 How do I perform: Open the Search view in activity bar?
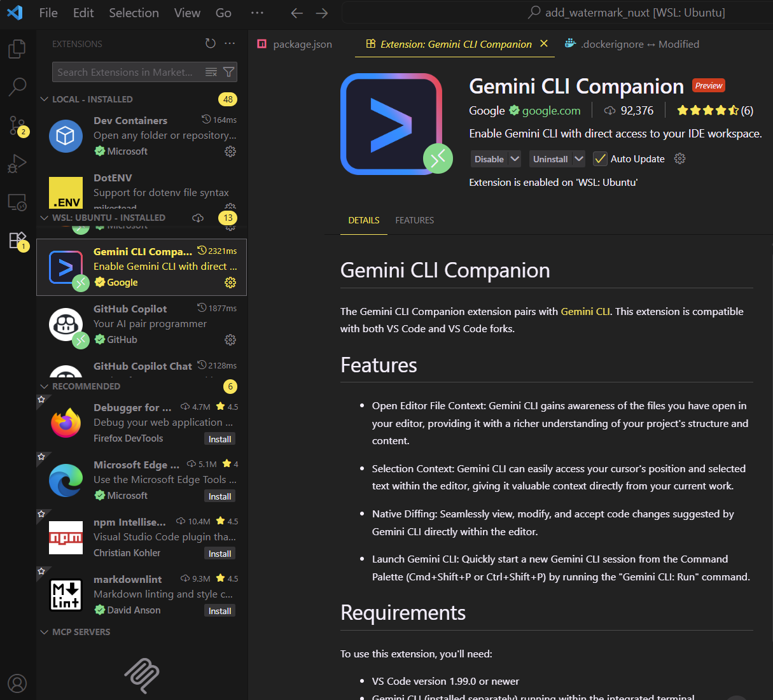pos(17,87)
